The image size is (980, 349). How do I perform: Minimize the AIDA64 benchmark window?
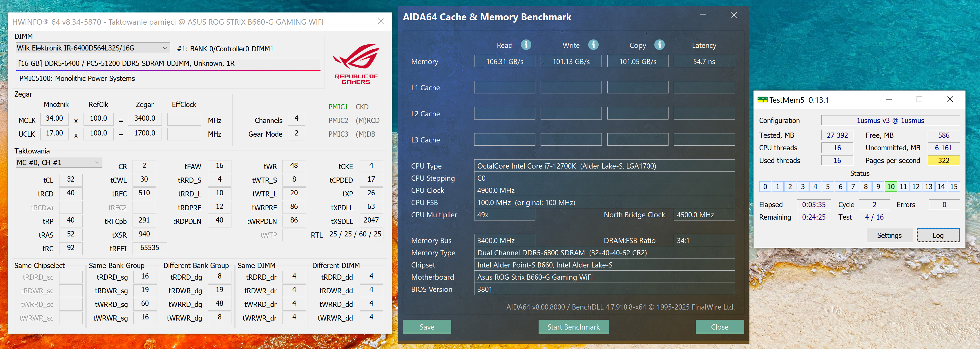point(702,15)
